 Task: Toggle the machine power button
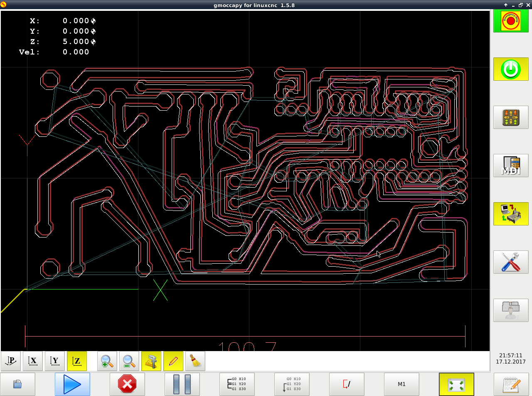[x=511, y=69]
